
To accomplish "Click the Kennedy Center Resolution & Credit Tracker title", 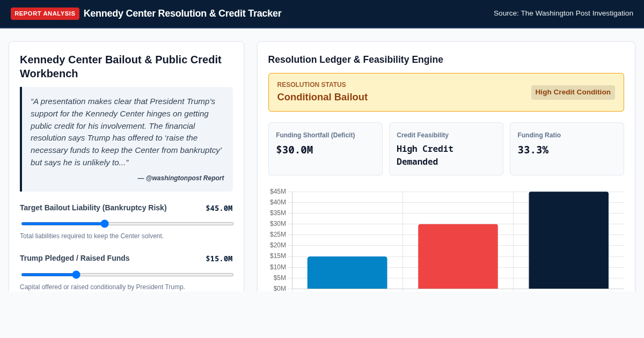I will (x=182, y=13).
